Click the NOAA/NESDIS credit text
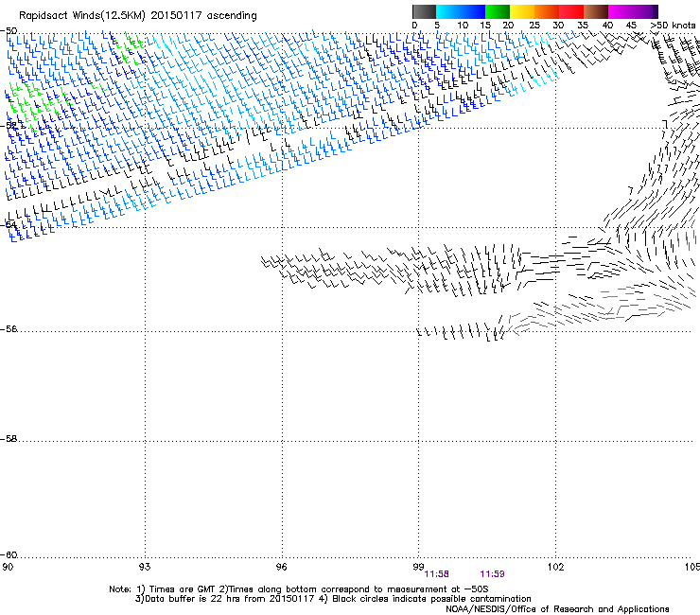Screen dimensions: 700x615 click(x=557, y=609)
